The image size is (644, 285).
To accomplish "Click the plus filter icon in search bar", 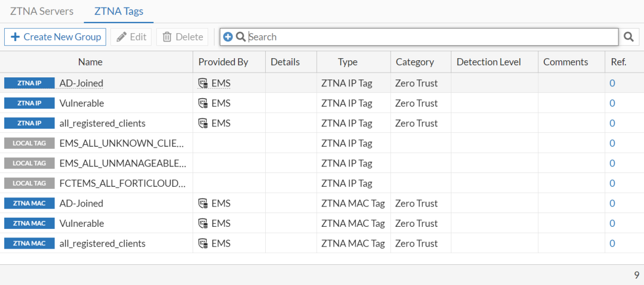I will pos(228,37).
